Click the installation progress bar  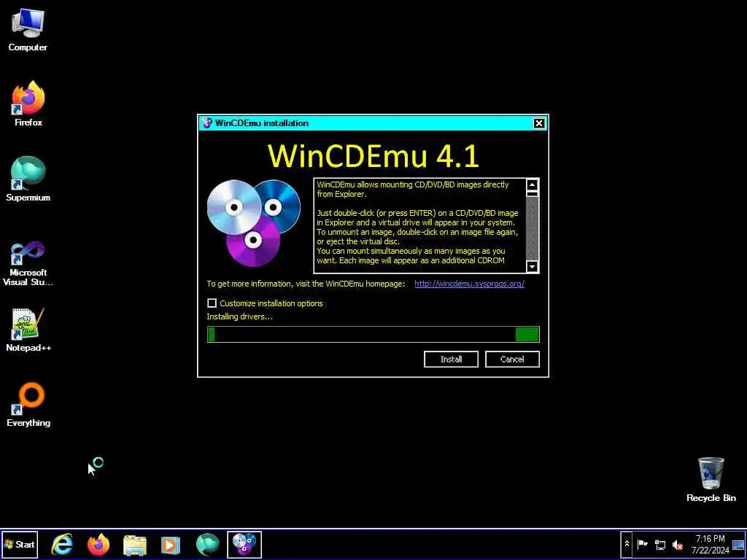(373, 334)
